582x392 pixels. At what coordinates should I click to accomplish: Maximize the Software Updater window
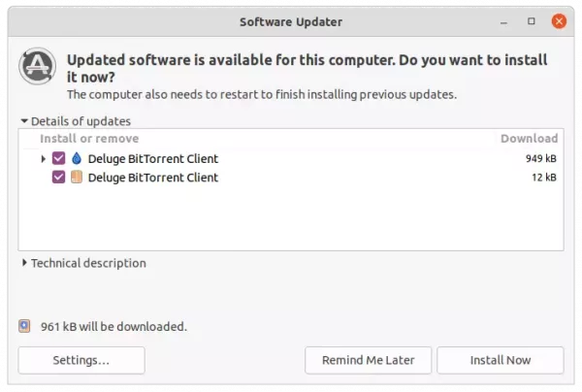pos(532,21)
